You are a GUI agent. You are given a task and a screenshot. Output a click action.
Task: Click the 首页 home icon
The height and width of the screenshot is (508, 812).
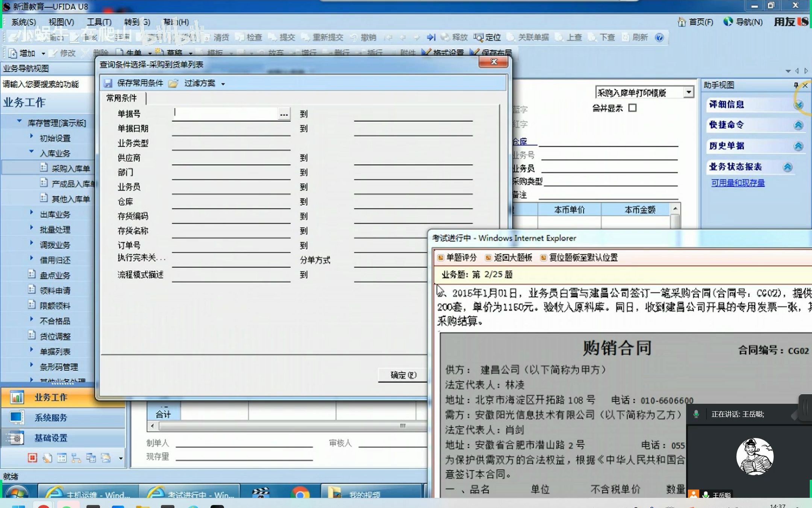tap(682, 22)
